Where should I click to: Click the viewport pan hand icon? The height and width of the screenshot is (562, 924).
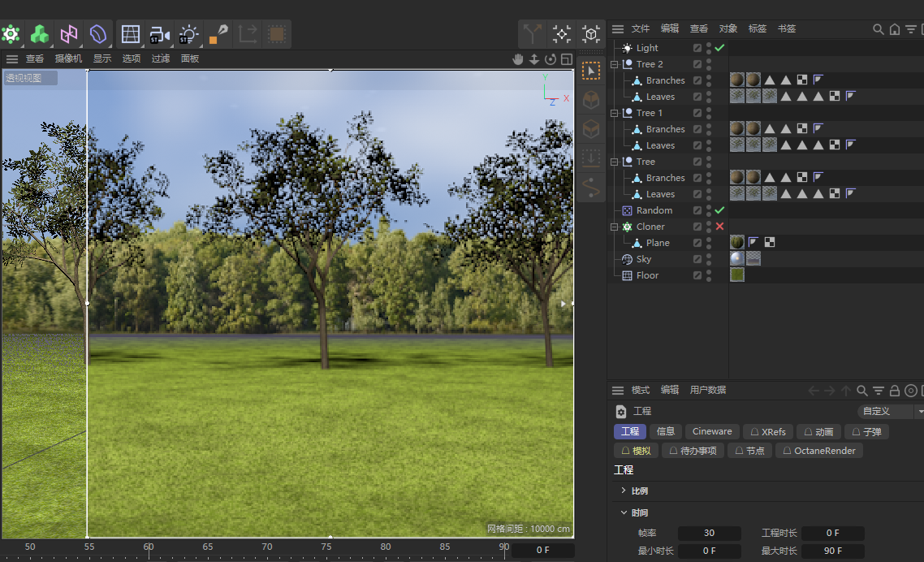(x=518, y=58)
